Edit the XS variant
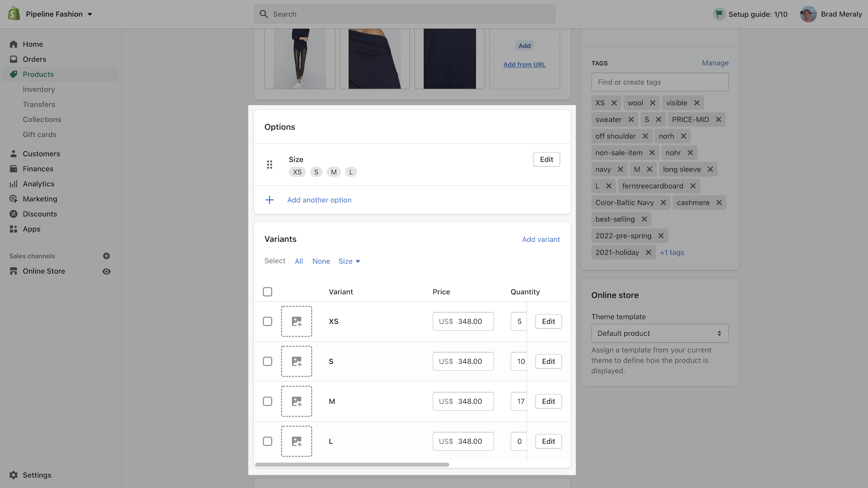This screenshot has width=868, height=488. coord(549,321)
